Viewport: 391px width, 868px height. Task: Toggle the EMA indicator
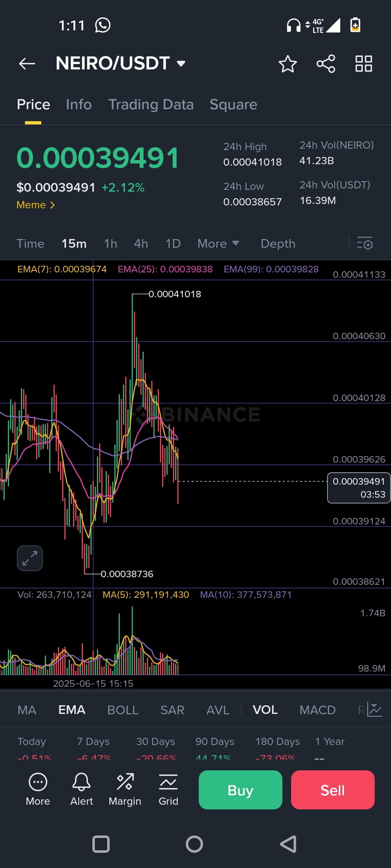(x=72, y=710)
